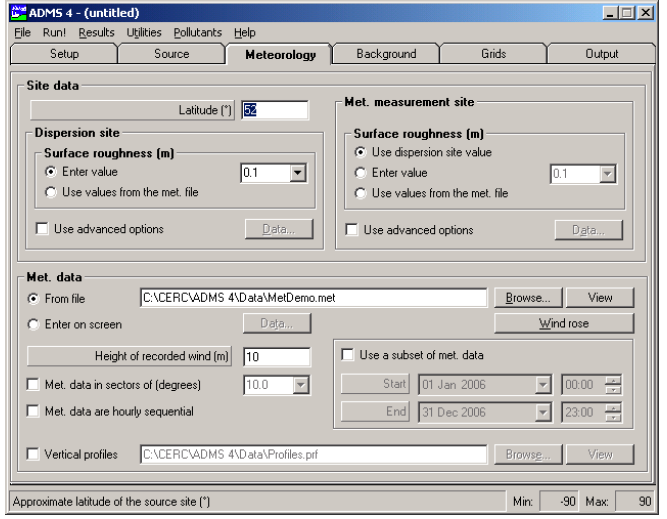Select the Meteorology tab

(x=280, y=54)
